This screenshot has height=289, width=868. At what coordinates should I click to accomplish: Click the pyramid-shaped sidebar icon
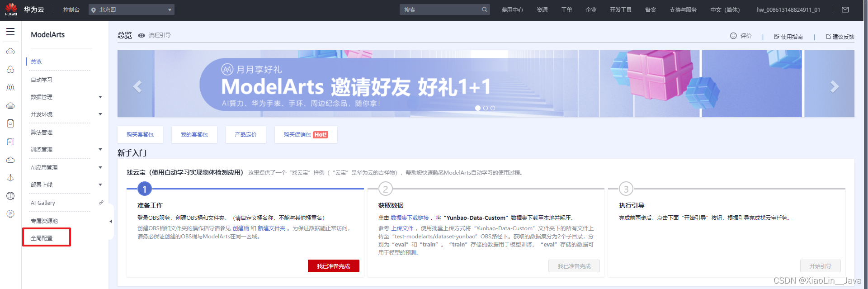tap(10, 178)
